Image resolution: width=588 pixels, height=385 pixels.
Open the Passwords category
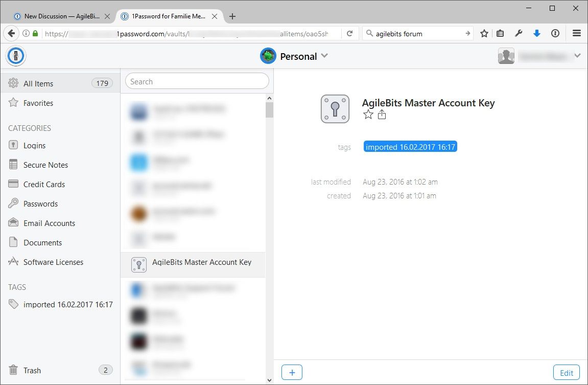(x=60, y=204)
